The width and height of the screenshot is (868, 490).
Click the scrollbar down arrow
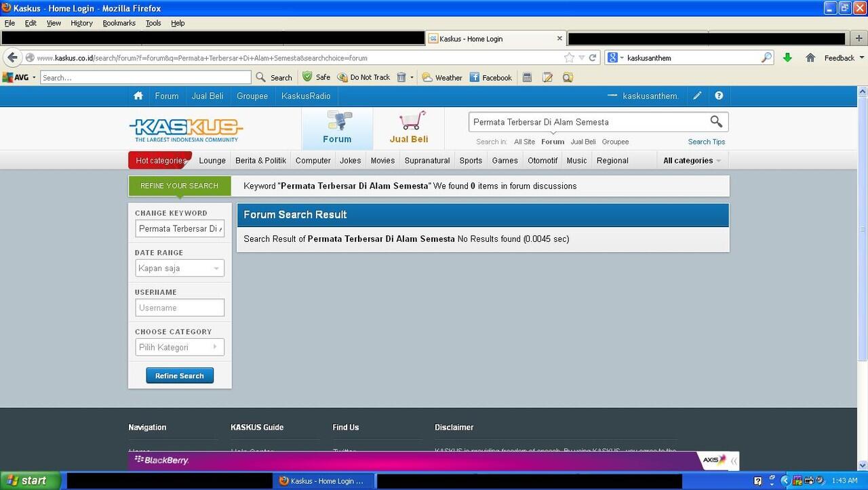(x=862, y=465)
